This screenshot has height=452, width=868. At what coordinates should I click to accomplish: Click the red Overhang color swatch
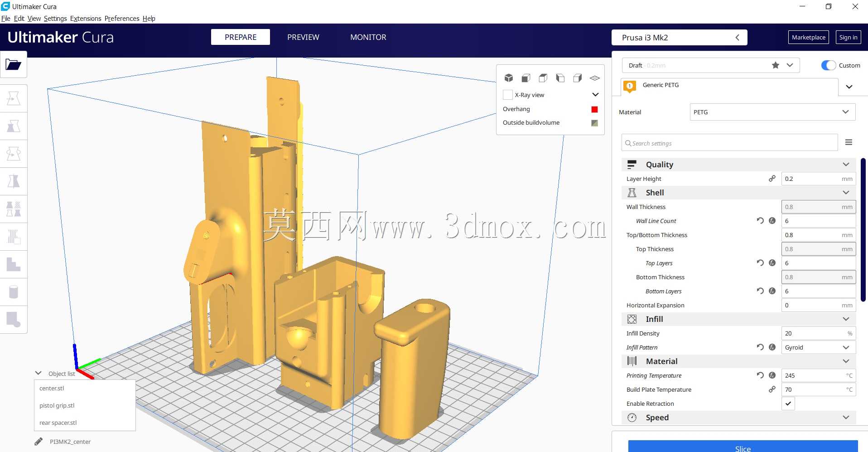pos(594,109)
